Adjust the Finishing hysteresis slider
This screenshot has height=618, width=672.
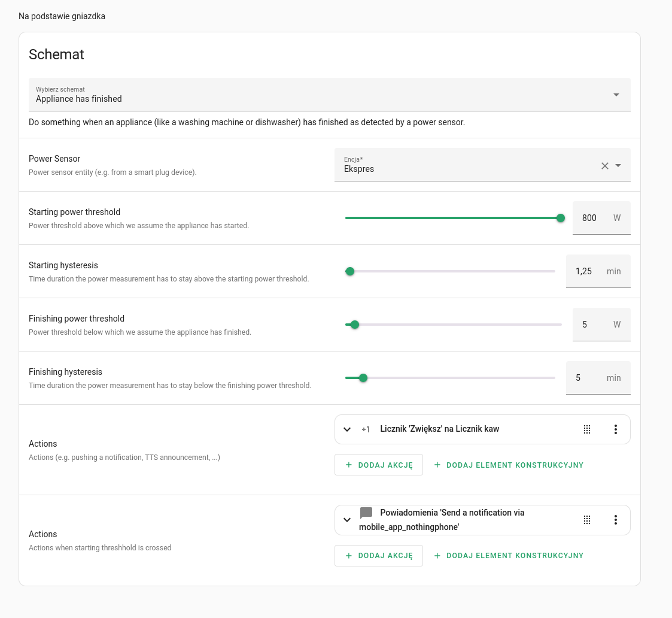[x=450, y=378]
